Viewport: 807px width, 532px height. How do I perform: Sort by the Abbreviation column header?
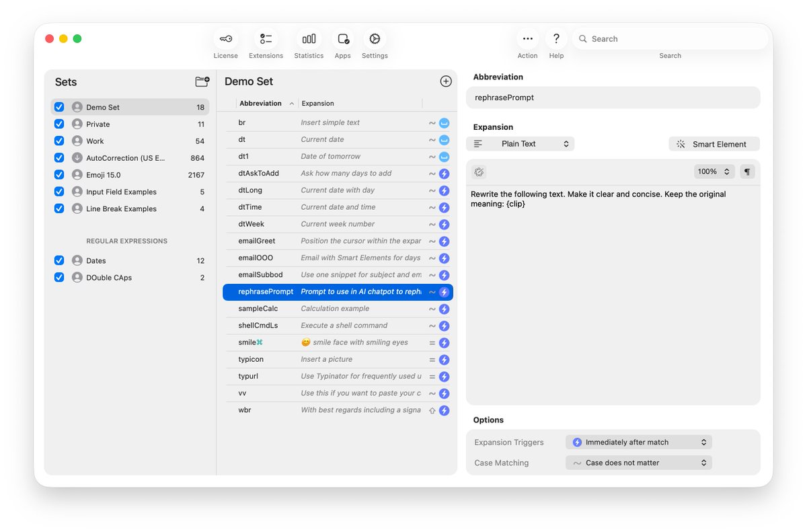(x=266, y=104)
